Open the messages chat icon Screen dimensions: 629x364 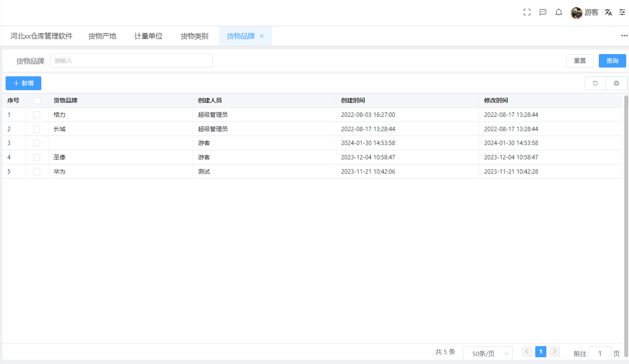tap(543, 12)
